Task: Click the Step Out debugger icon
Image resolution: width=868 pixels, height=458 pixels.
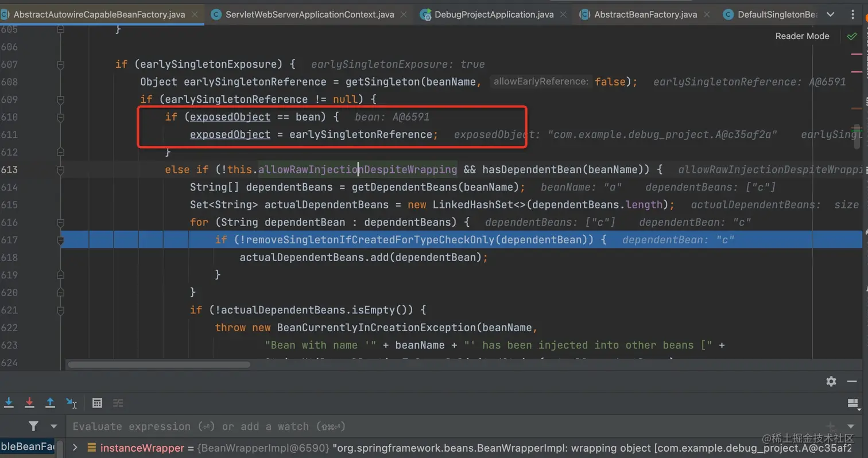Action: pos(50,403)
